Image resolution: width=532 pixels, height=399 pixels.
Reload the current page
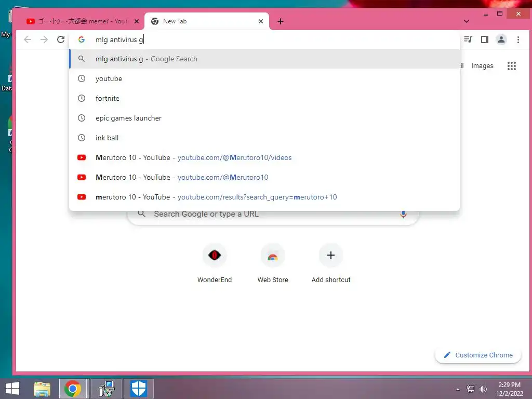point(61,39)
